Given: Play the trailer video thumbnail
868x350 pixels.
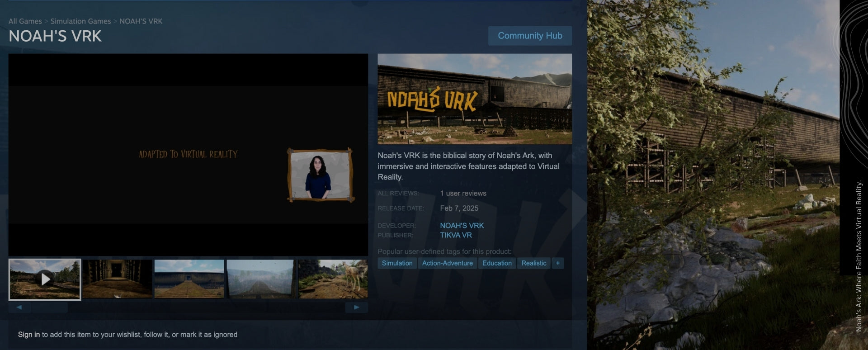Looking at the screenshot, I should click(x=45, y=279).
